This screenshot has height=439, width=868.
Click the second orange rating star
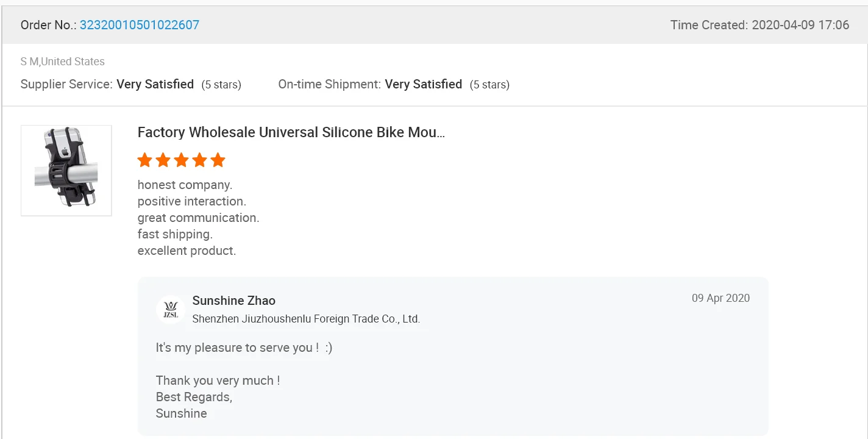(163, 160)
